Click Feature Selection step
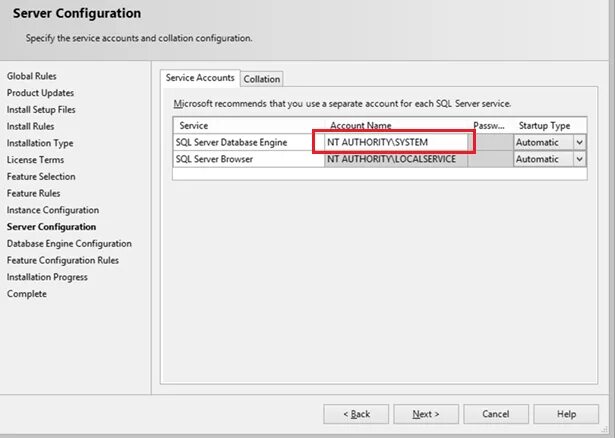This screenshot has width=615, height=438. coord(41,177)
